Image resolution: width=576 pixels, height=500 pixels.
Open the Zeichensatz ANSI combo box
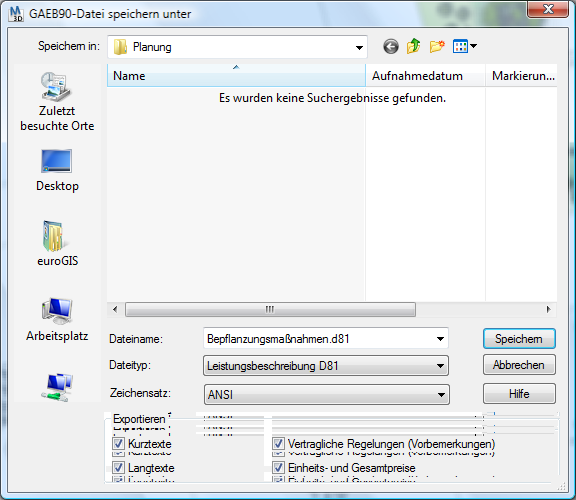[x=327, y=395]
